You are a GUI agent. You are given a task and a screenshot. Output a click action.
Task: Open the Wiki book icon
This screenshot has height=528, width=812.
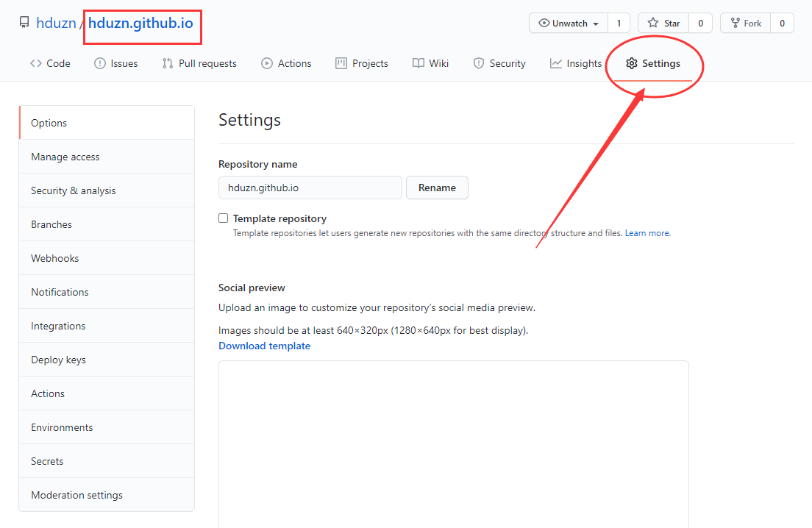tap(419, 63)
